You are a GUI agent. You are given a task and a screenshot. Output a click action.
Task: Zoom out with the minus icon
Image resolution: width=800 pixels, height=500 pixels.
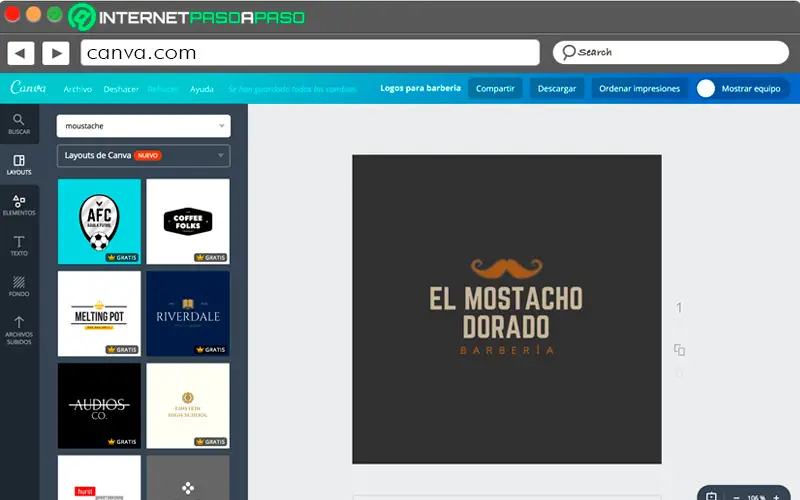[736, 497]
